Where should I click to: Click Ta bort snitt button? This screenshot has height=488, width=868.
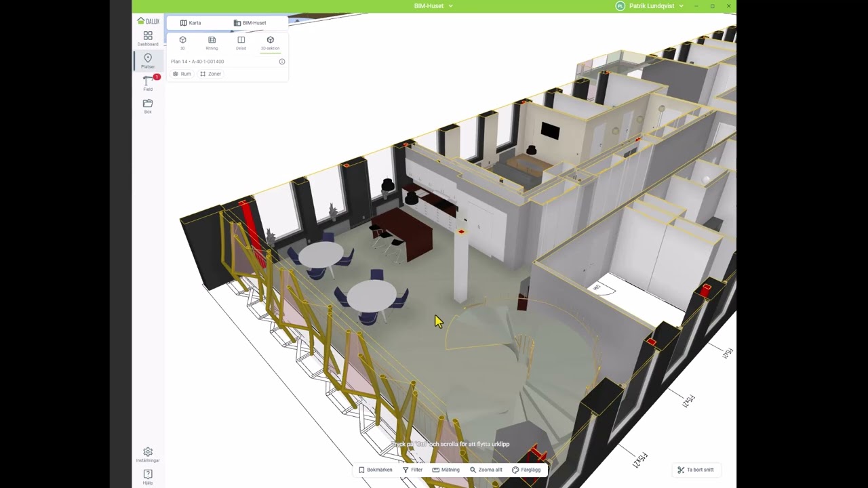[696, 470]
